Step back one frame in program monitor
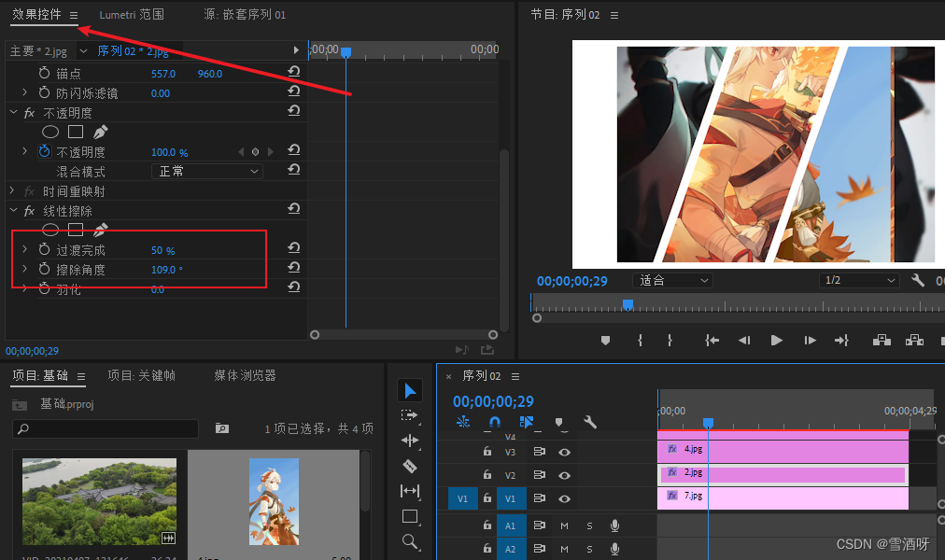The width and height of the screenshot is (945, 560). [x=744, y=341]
